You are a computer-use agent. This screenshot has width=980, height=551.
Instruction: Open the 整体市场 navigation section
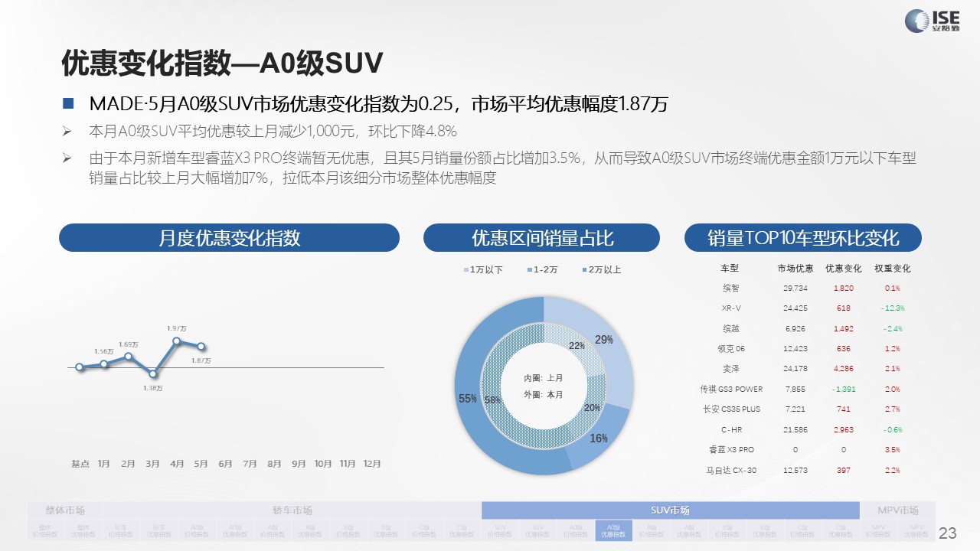click(65, 510)
